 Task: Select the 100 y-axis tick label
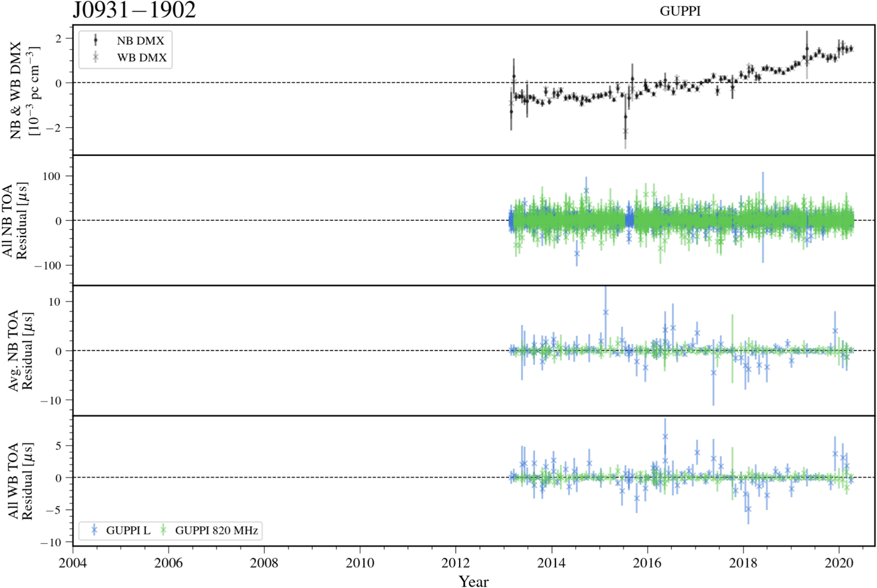(x=52, y=176)
